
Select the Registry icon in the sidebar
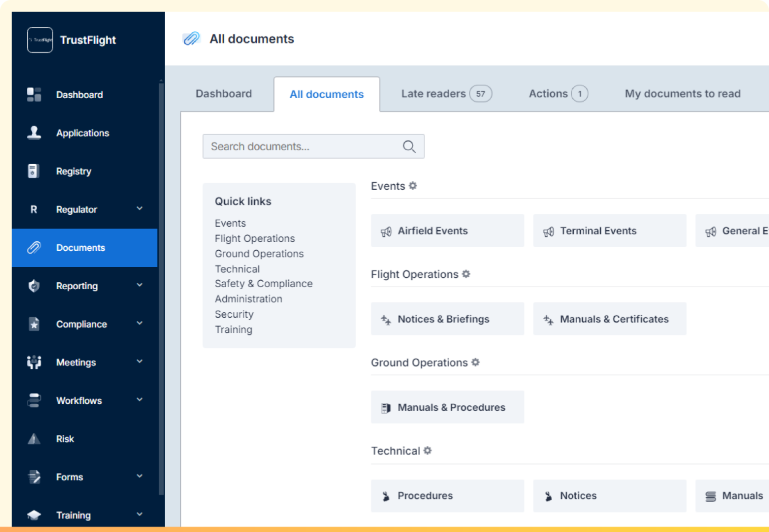point(34,171)
